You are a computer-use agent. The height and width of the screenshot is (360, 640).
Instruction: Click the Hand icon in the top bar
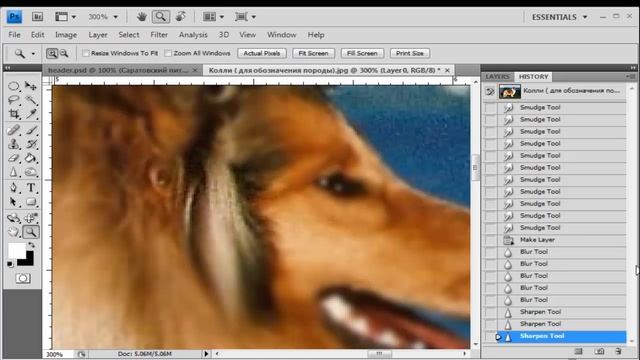141,17
